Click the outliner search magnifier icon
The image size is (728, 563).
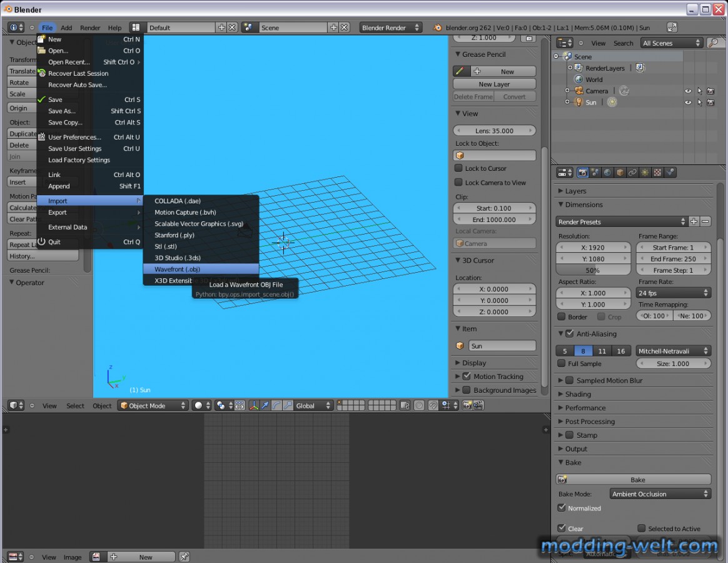click(714, 43)
